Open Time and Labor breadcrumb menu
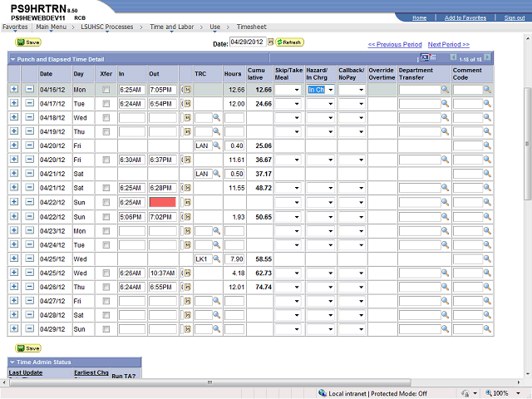 (172, 27)
